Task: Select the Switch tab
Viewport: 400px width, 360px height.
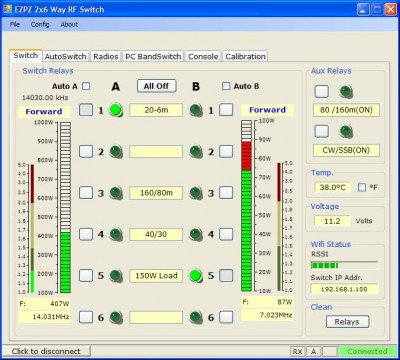Action: point(26,55)
